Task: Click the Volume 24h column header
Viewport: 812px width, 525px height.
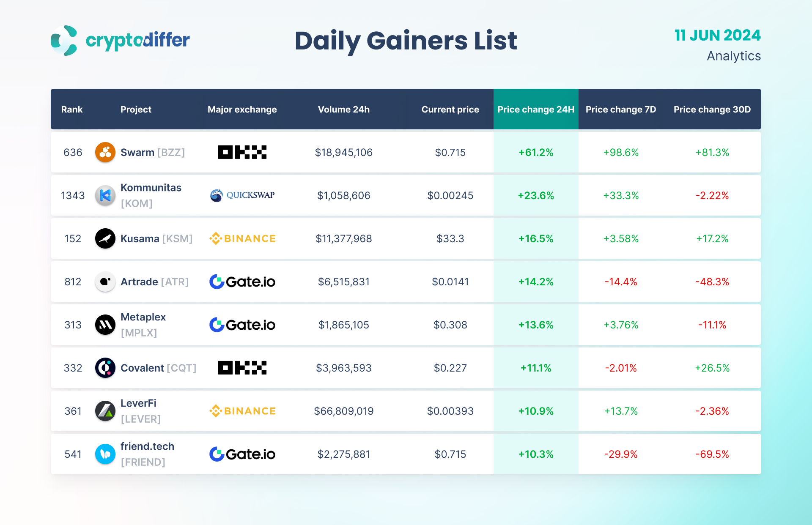Action: point(344,109)
